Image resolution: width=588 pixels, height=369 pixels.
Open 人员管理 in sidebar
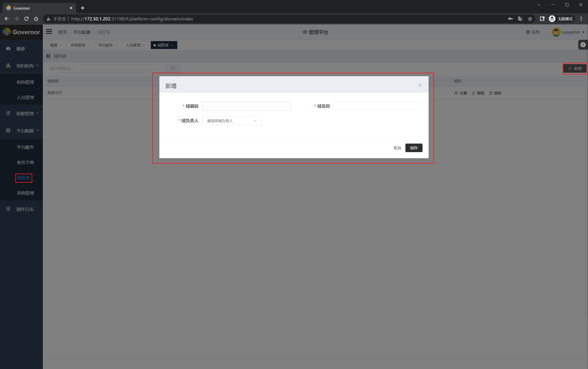tap(25, 97)
